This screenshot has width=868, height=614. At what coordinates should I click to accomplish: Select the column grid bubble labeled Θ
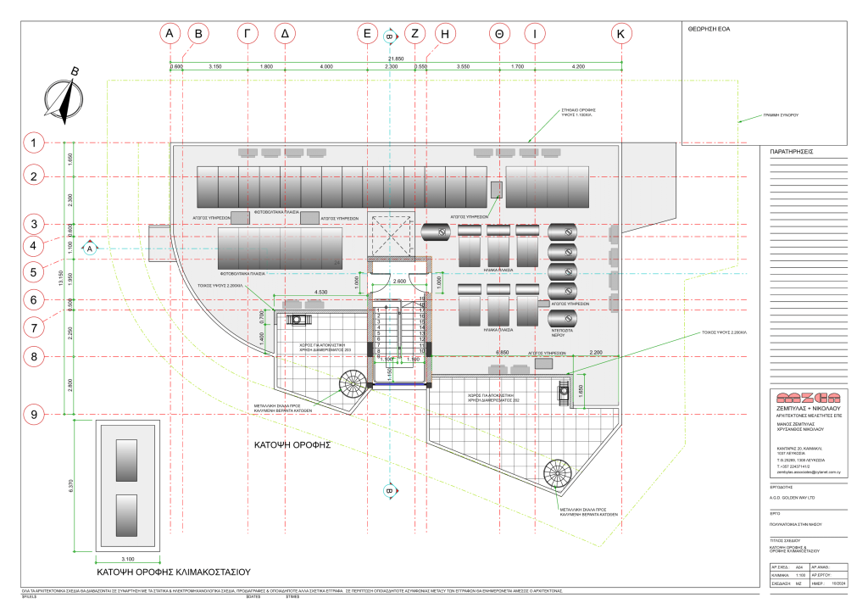[x=500, y=33]
